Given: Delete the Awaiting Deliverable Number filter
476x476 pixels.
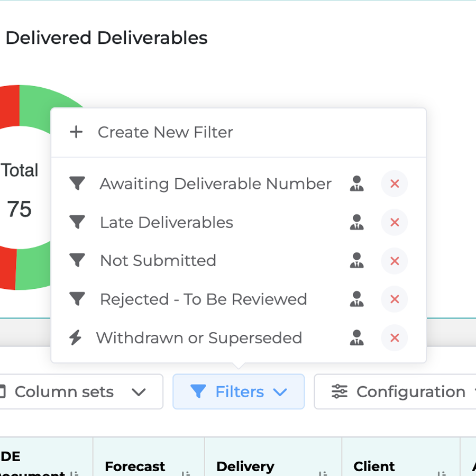Looking at the screenshot, I should coord(394,184).
